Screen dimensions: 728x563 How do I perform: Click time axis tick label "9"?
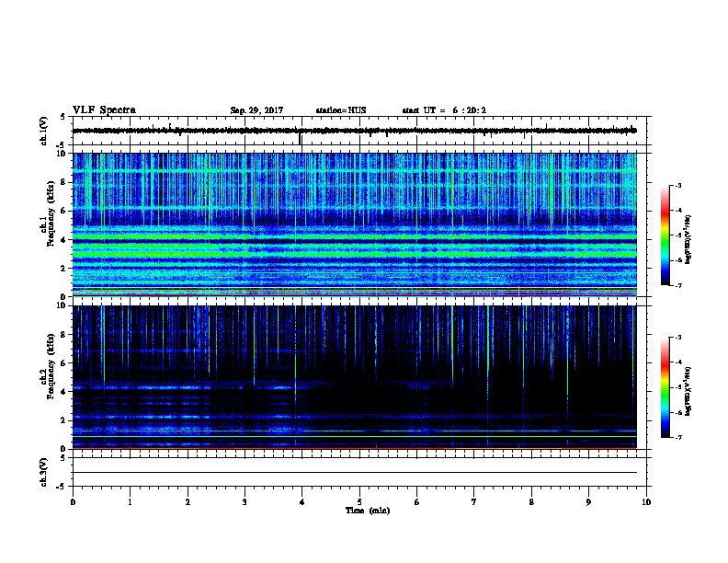pyautogui.click(x=588, y=502)
